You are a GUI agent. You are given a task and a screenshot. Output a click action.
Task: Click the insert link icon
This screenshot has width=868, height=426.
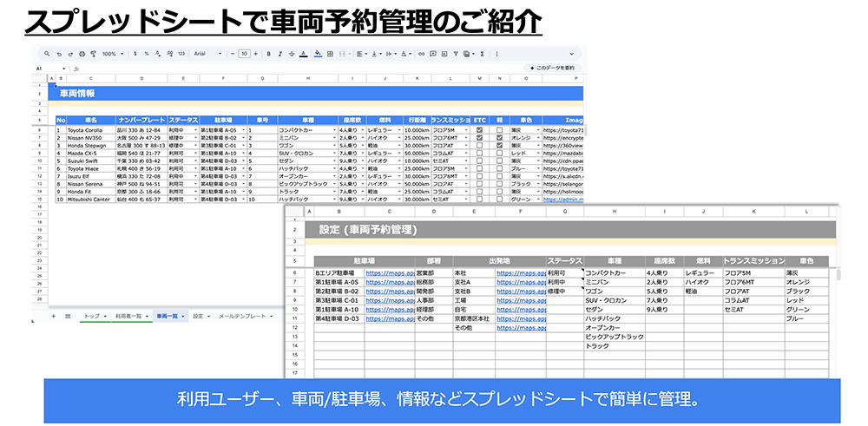421,54
